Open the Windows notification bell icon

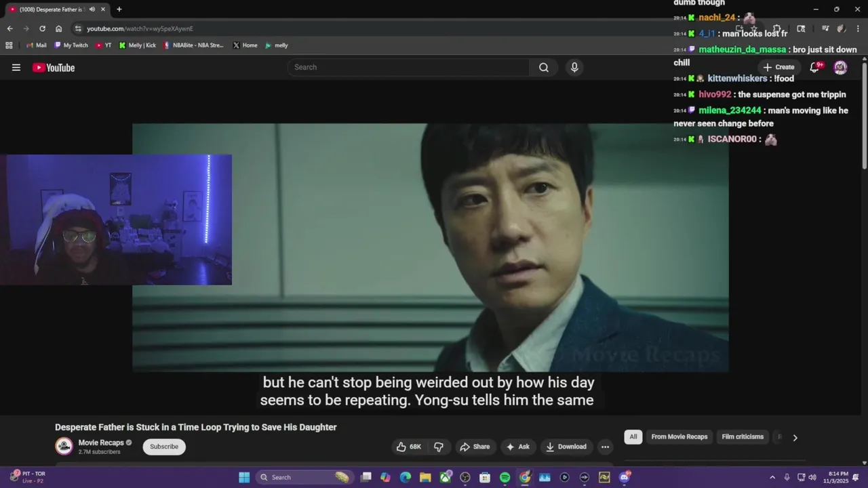pos(856,477)
